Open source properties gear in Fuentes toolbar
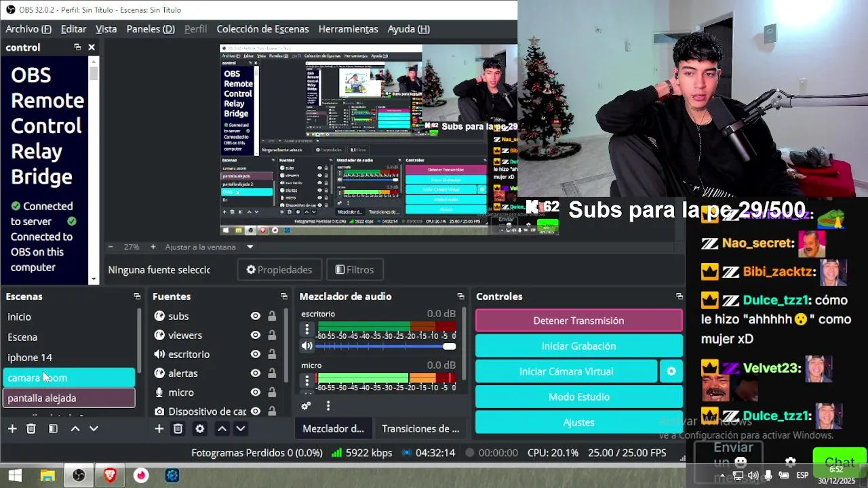Viewport: 868px width, 488px height. [200, 428]
